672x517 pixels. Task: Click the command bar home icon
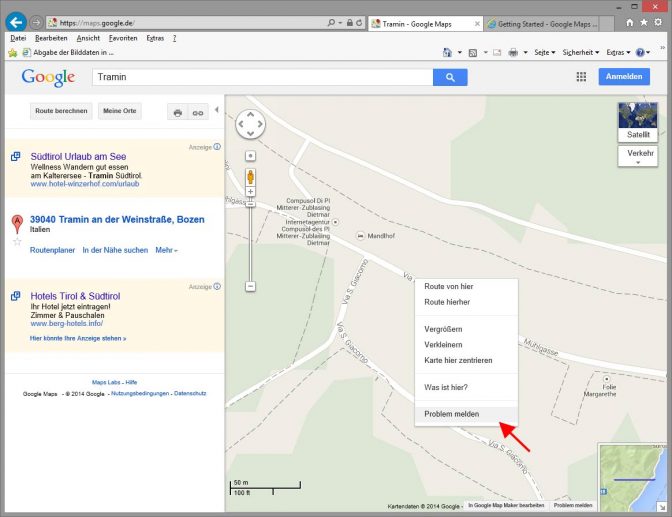pos(447,53)
